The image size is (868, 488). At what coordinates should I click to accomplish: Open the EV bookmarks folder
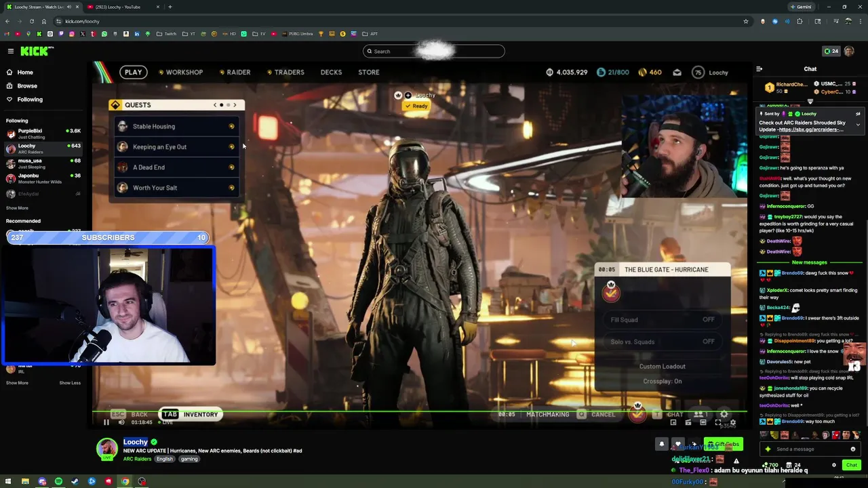[x=260, y=34]
